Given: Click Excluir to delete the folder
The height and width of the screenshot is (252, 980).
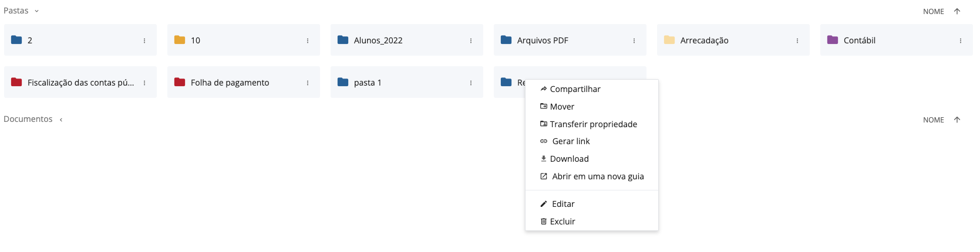Looking at the screenshot, I should (562, 222).
